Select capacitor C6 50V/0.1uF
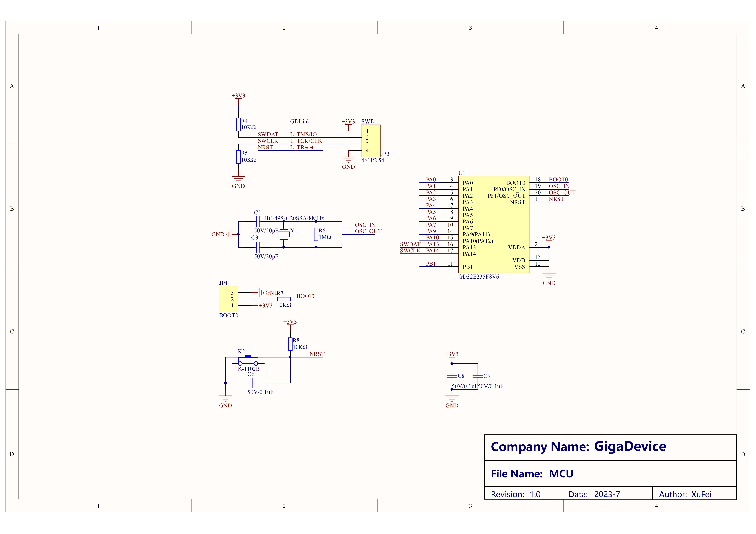 pyautogui.click(x=252, y=383)
